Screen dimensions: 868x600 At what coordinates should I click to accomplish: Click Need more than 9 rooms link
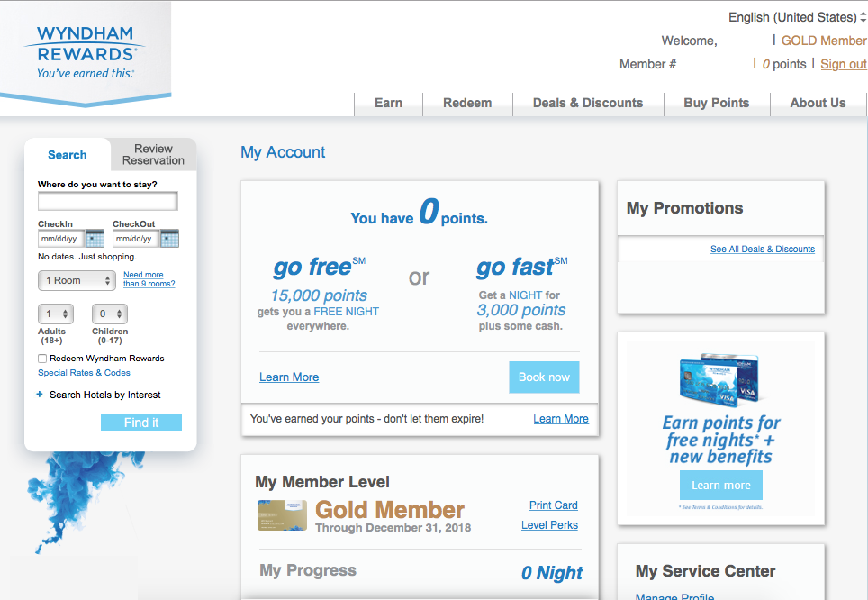(x=149, y=279)
